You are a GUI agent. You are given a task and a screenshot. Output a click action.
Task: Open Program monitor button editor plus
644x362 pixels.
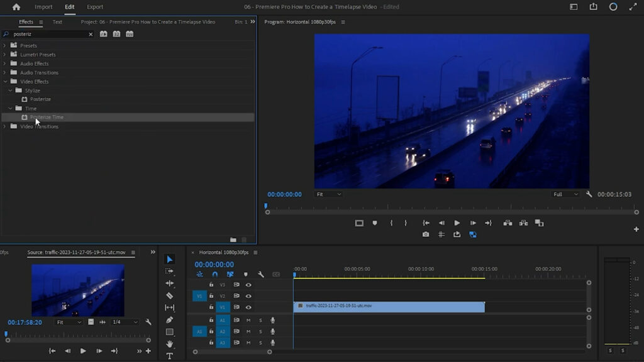click(x=636, y=229)
